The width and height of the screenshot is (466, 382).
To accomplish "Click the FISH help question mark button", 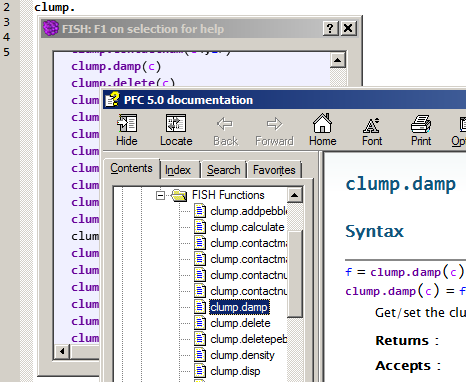I will point(331,28).
